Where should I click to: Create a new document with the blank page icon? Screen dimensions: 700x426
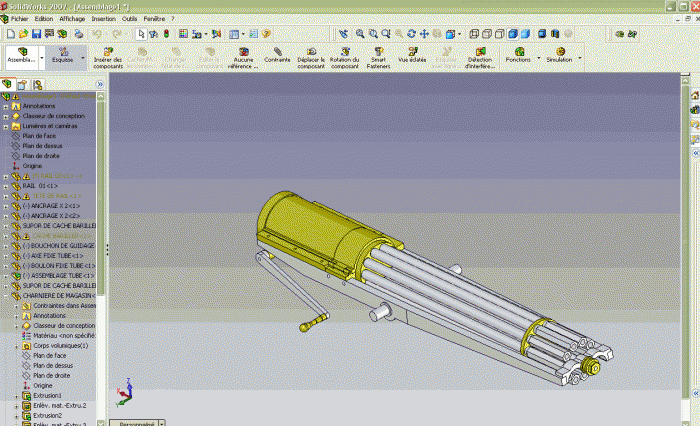click(x=11, y=34)
